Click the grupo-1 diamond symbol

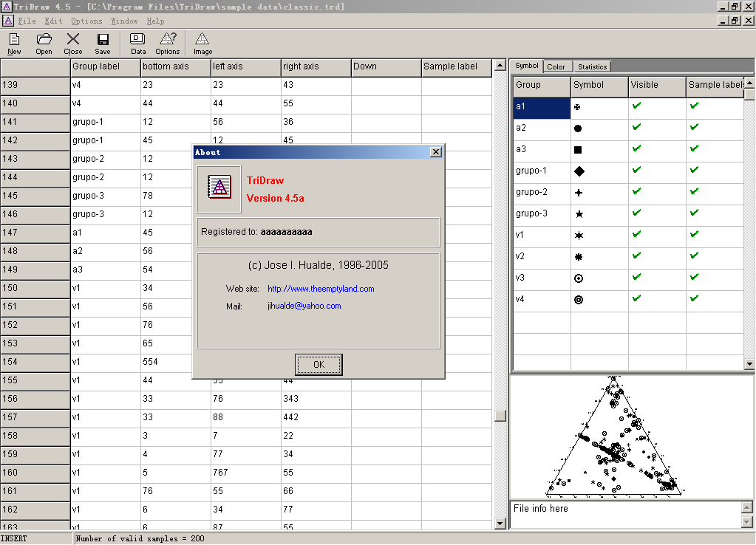coord(579,171)
